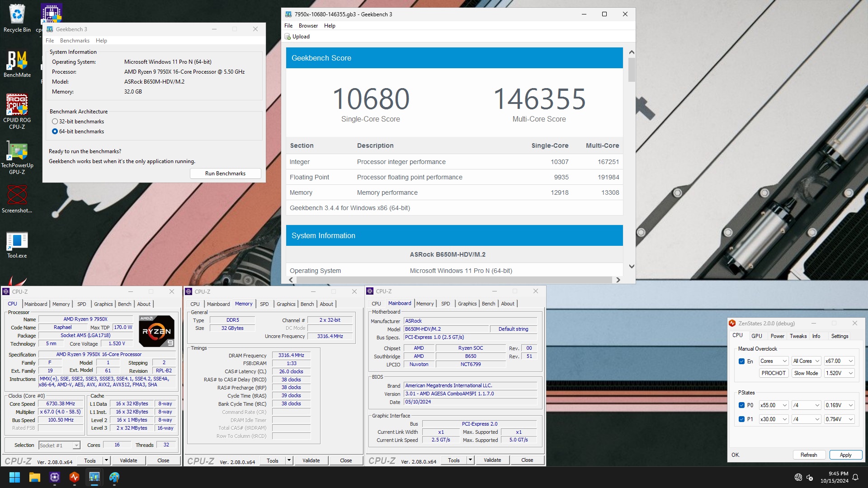Viewport: 868px width, 488px height.
Task: Launch CPUID ROG CPU-Z desktop icon
Action: pos(17,111)
